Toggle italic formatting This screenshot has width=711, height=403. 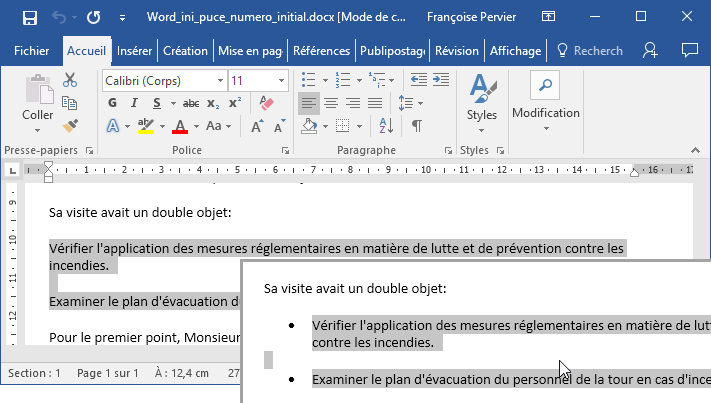132,103
